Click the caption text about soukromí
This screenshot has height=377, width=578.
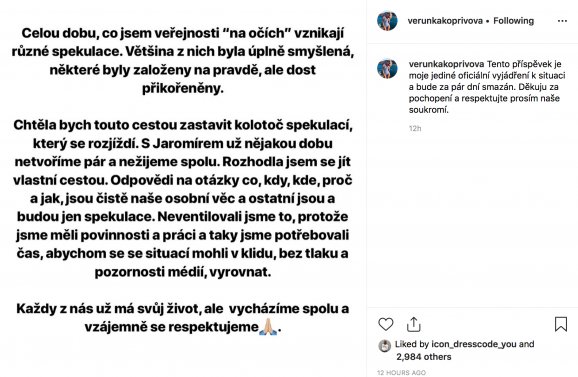coord(487,87)
